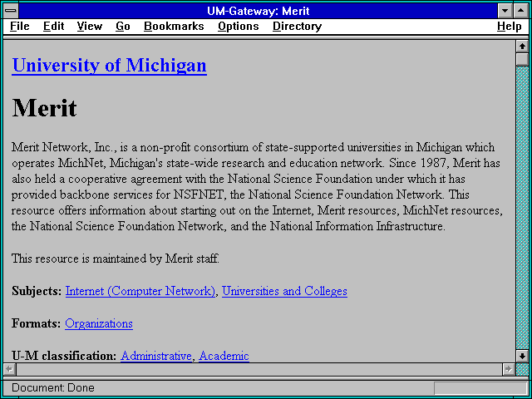Screen dimensions: 532x399
Task: Open the Organizations format link
Action: tap(99, 323)
